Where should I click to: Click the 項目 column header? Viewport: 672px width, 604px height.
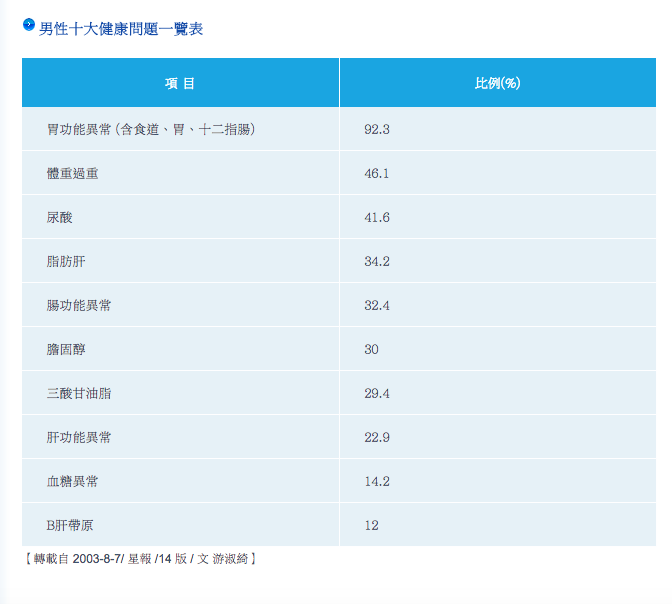180,83
